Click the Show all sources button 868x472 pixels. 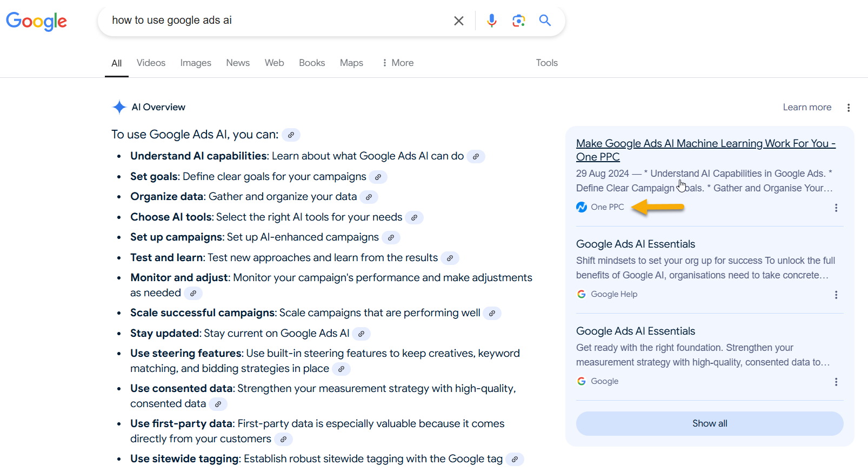[710, 423]
